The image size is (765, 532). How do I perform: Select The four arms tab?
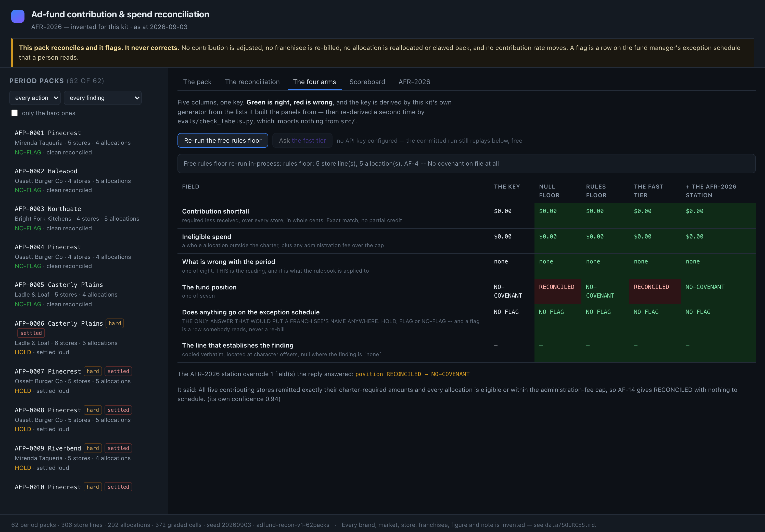point(314,82)
